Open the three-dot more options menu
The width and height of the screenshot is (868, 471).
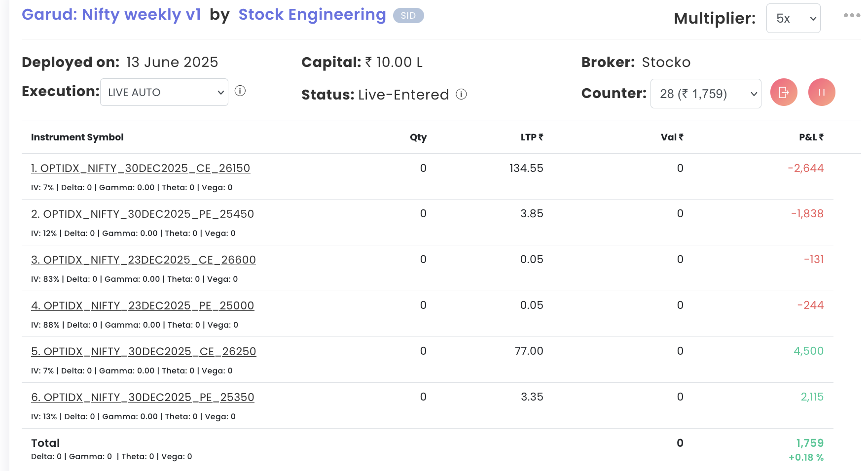click(x=852, y=15)
